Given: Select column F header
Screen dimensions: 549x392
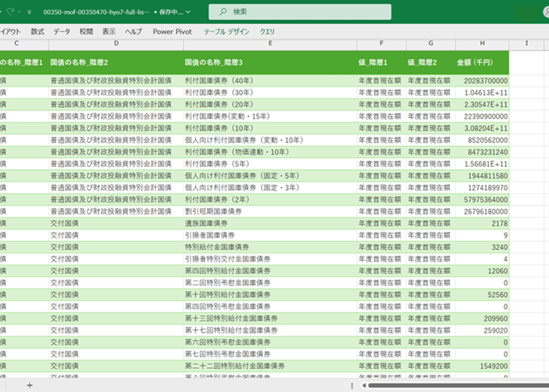Looking at the screenshot, I should point(381,43).
